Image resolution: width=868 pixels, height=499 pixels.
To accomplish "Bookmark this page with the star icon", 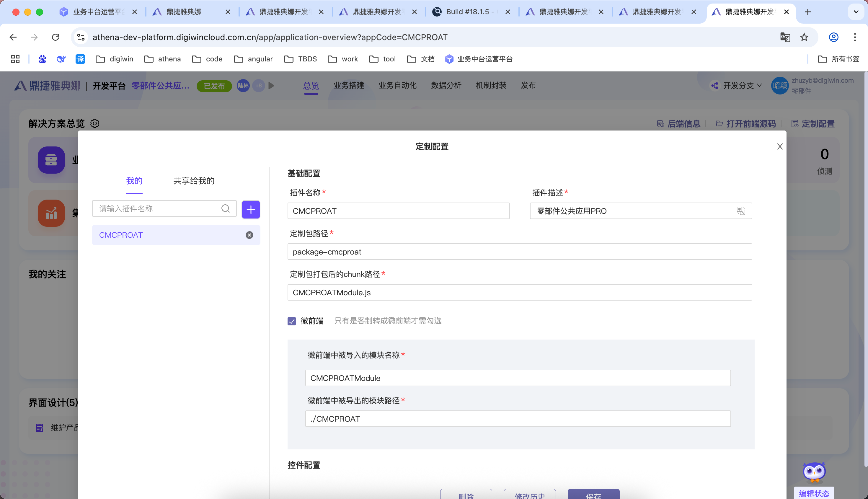I will pyautogui.click(x=804, y=37).
